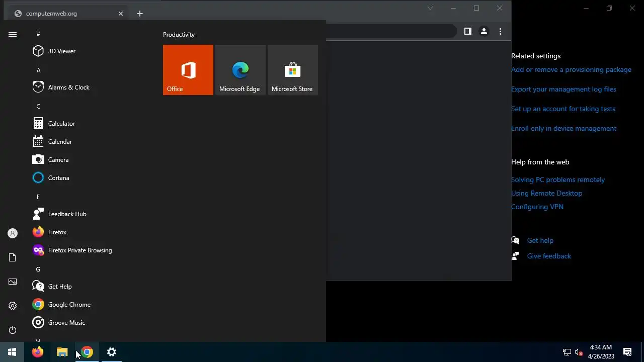This screenshot has height=362, width=644.
Task: Click Give feedback in Settings
Action: tap(549, 256)
